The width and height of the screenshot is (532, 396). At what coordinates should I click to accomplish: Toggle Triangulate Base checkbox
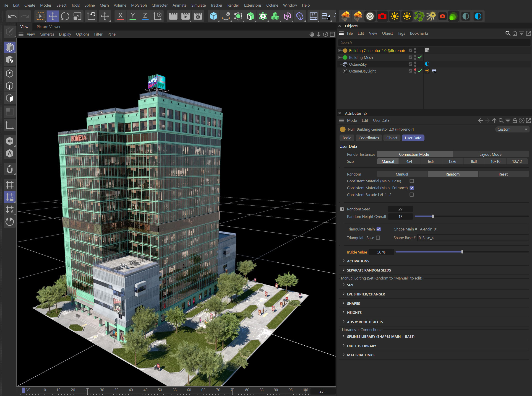click(x=378, y=238)
